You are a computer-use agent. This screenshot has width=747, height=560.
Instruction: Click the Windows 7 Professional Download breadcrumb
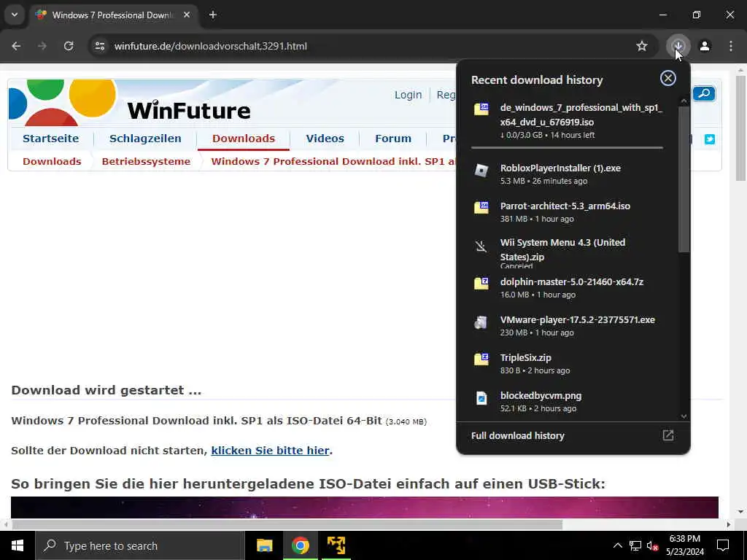(x=333, y=161)
